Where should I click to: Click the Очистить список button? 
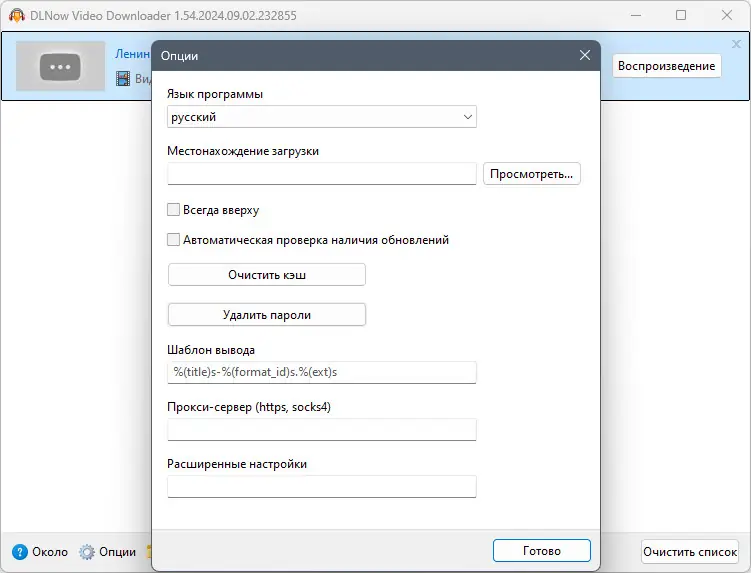pos(690,551)
